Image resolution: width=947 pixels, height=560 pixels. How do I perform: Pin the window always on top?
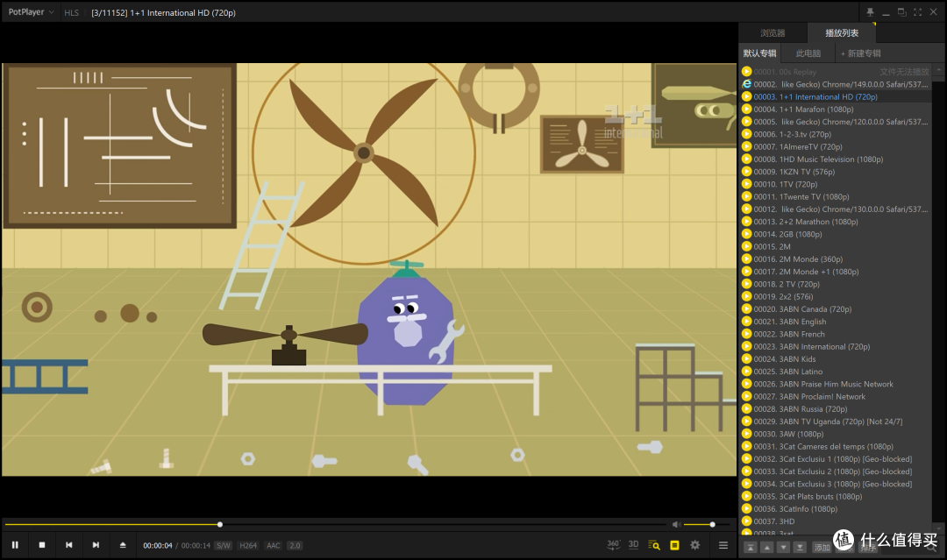(x=871, y=12)
